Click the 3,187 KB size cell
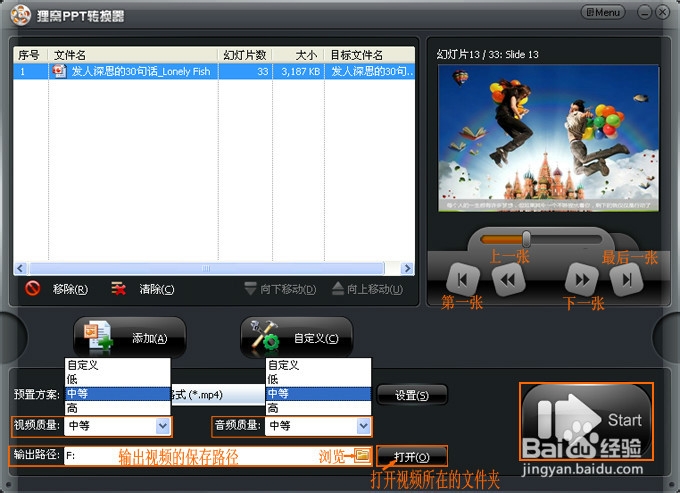Screen dimensions: 680x493 click(x=298, y=72)
